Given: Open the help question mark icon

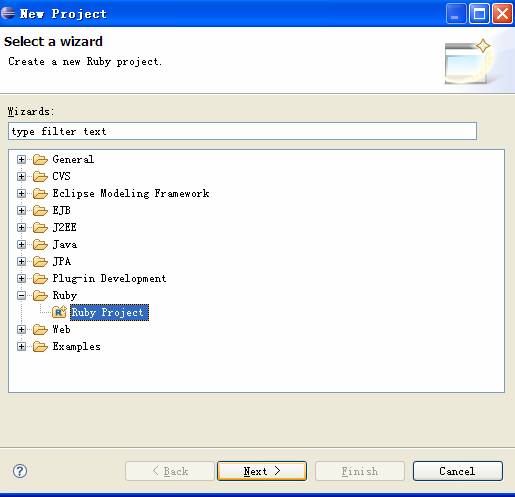Looking at the screenshot, I should (20, 471).
